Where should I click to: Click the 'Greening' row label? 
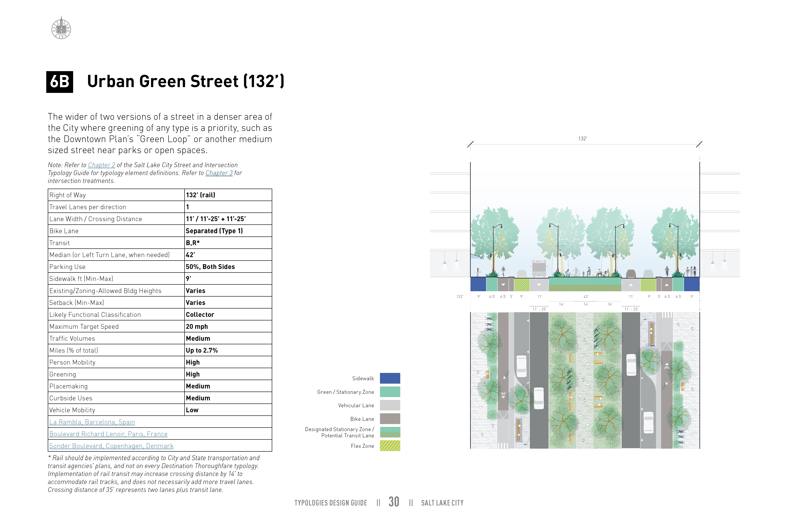coord(63,374)
